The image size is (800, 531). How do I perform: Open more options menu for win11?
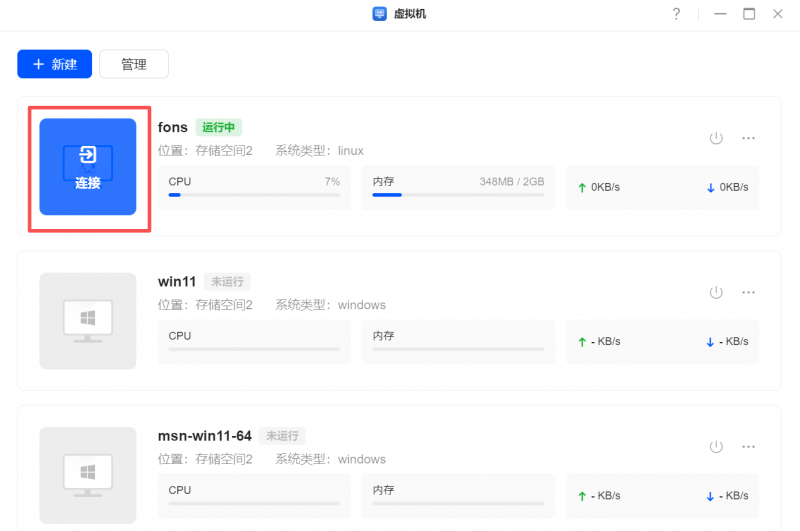tap(748, 292)
